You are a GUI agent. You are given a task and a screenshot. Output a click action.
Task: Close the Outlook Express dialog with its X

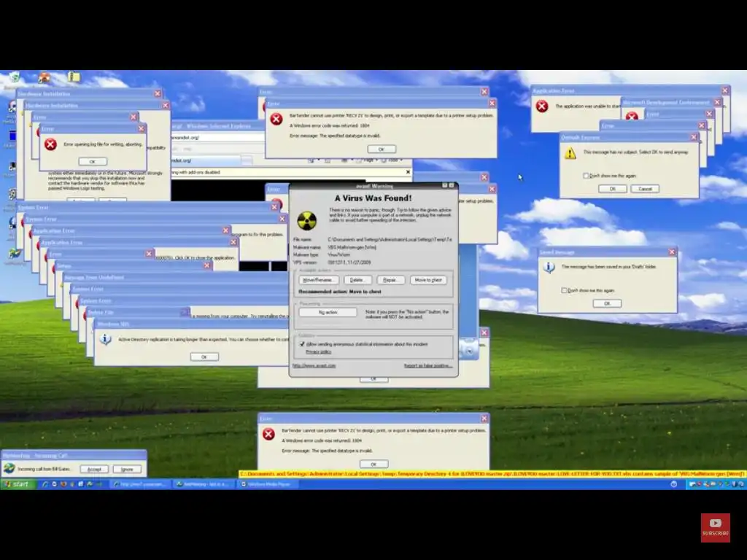click(x=694, y=137)
